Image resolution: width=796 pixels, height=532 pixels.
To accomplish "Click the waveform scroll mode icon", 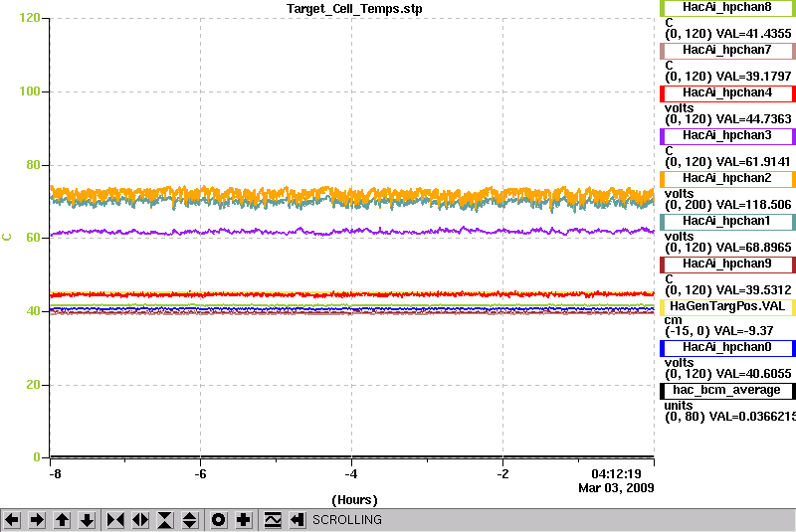I will (x=273, y=520).
